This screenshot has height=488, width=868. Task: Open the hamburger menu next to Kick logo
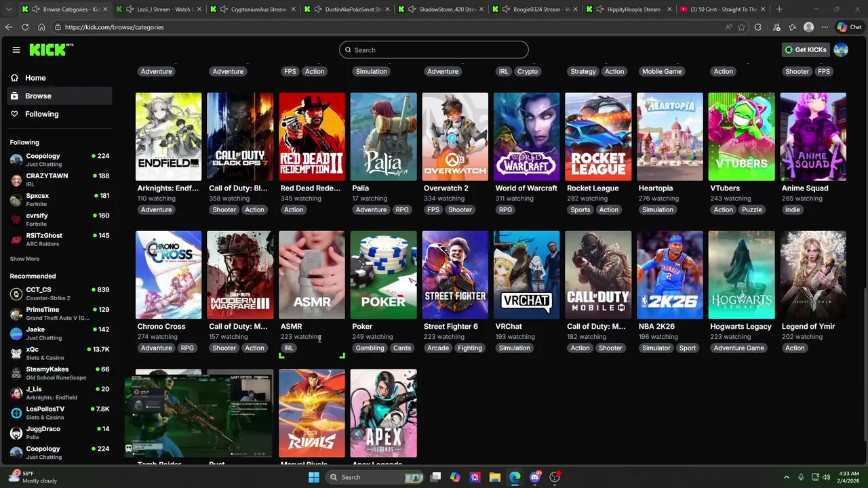(x=16, y=49)
